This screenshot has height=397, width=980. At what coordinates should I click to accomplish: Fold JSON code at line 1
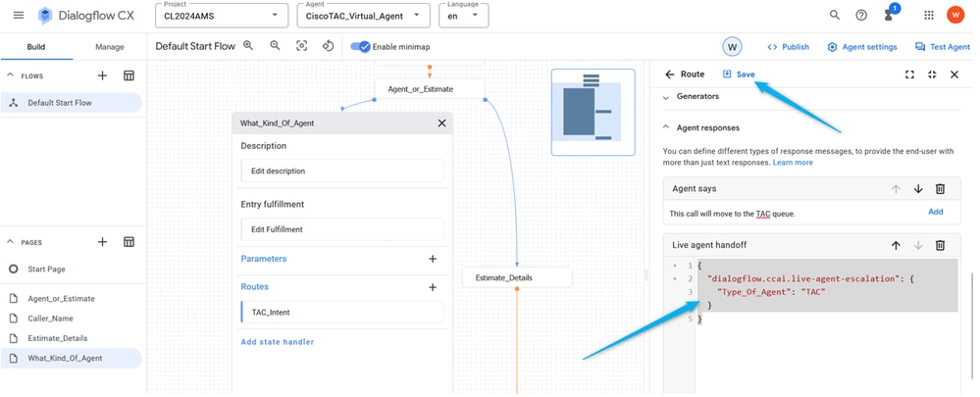pos(674,266)
